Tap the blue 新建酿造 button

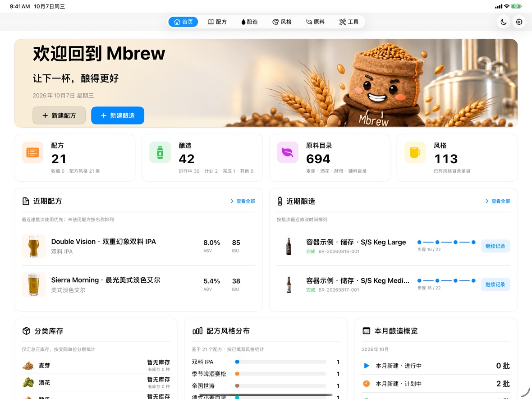[118, 115]
